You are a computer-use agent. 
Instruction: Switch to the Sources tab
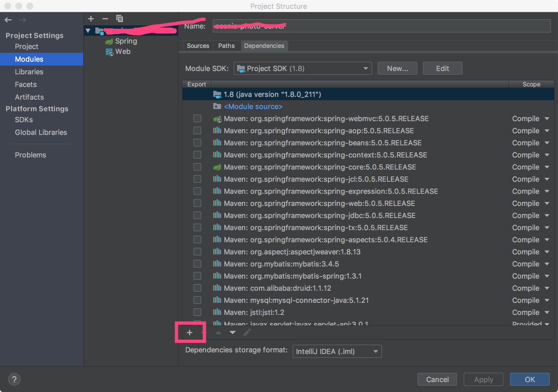198,46
